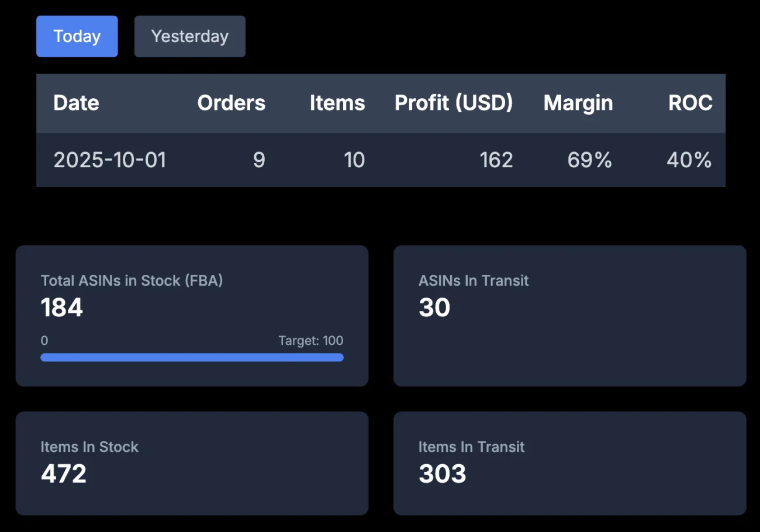760x532 pixels.
Task: Click the blue ASIN target progress bar
Action: click(x=192, y=357)
